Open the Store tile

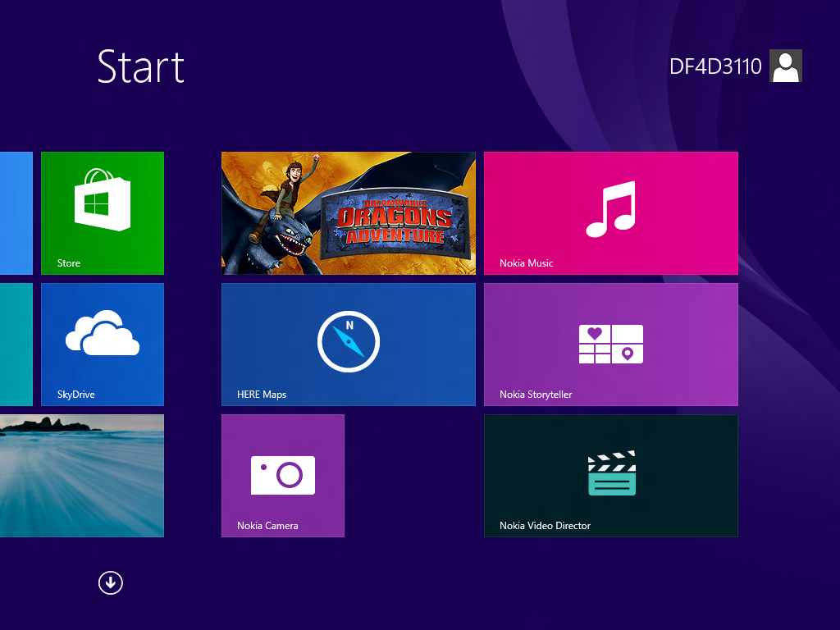(x=103, y=213)
